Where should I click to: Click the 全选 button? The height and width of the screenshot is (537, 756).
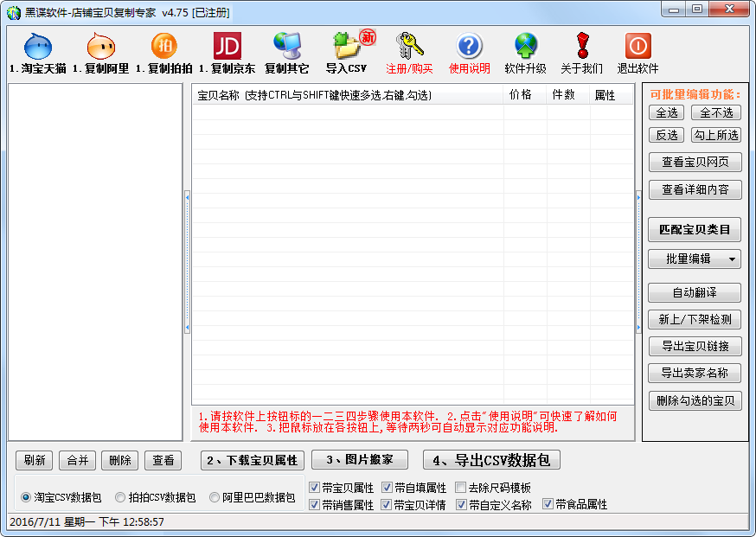(x=666, y=112)
